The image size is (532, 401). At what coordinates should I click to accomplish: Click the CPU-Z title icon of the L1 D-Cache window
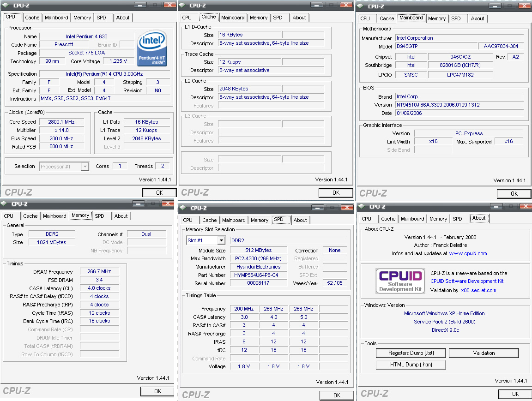coord(182,5)
